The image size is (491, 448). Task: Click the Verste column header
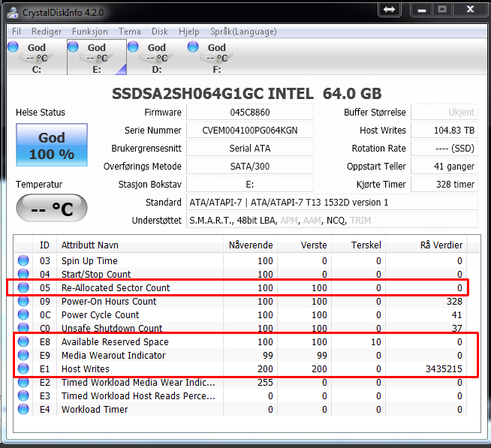(304, 245)
